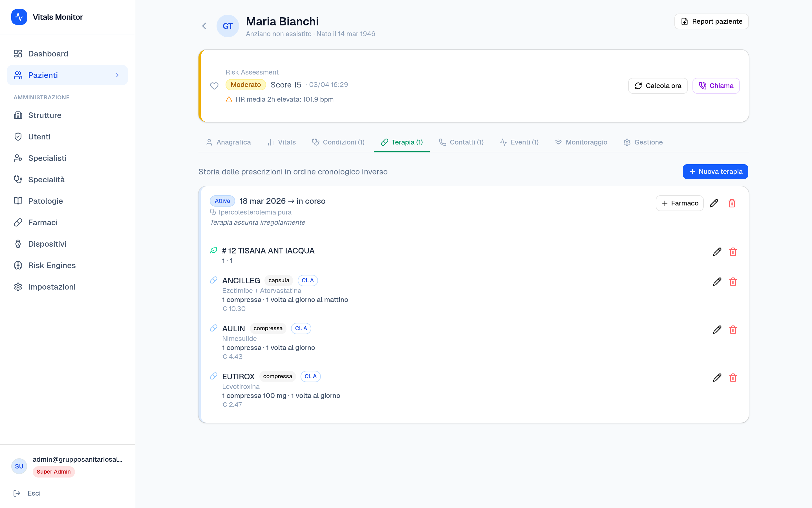The image size is (812, 508).
Task: Click the Cl. A badge on AULIN
Action: coord(301,329)
